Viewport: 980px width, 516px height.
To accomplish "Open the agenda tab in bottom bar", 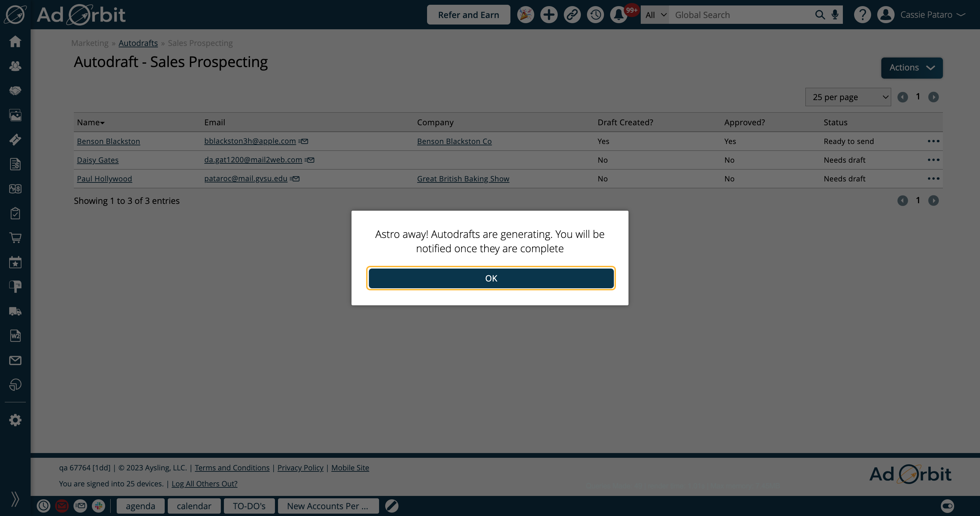I will 141,506.
